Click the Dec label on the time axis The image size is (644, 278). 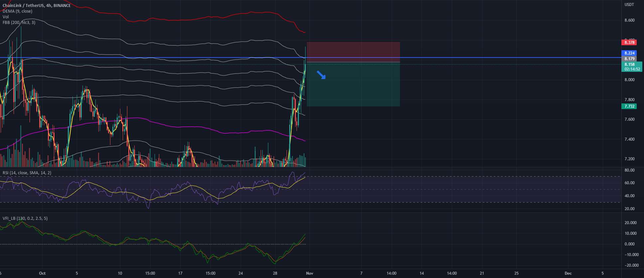pyautogui.click(x=568, y=273)
